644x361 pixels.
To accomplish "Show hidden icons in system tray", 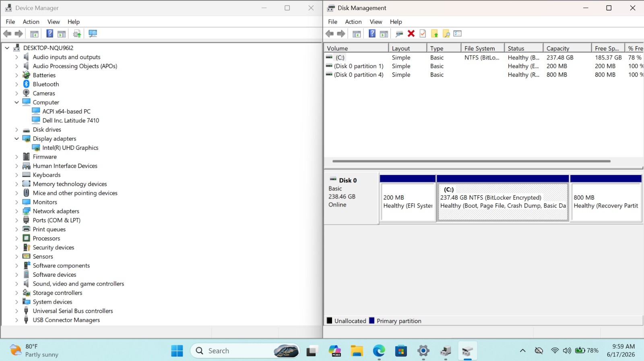I will pyautogui.click(x=522, y=351).
